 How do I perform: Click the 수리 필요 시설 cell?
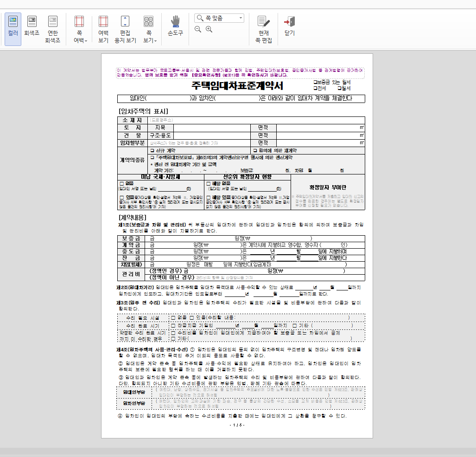point(143,318)
